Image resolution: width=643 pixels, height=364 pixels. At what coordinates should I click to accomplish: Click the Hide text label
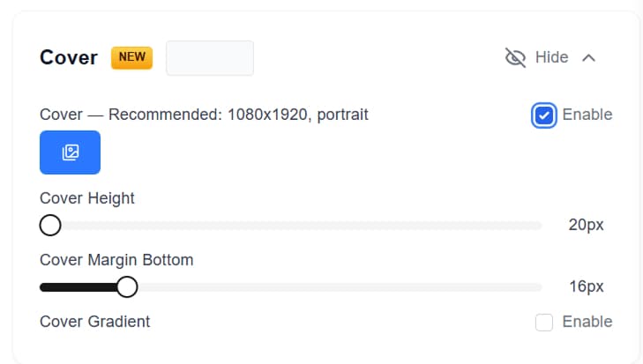[551, 57]
